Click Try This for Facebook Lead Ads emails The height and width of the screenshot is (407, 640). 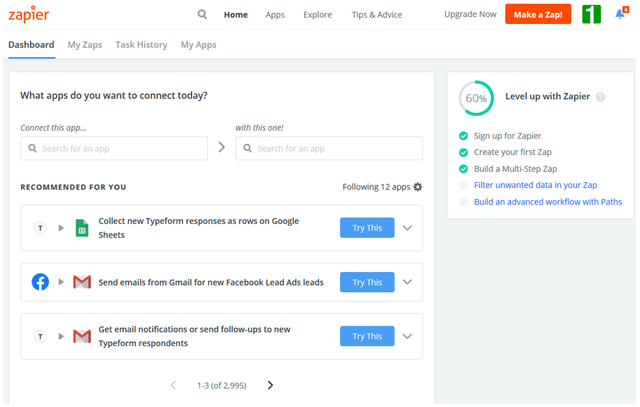click(367, 282)
